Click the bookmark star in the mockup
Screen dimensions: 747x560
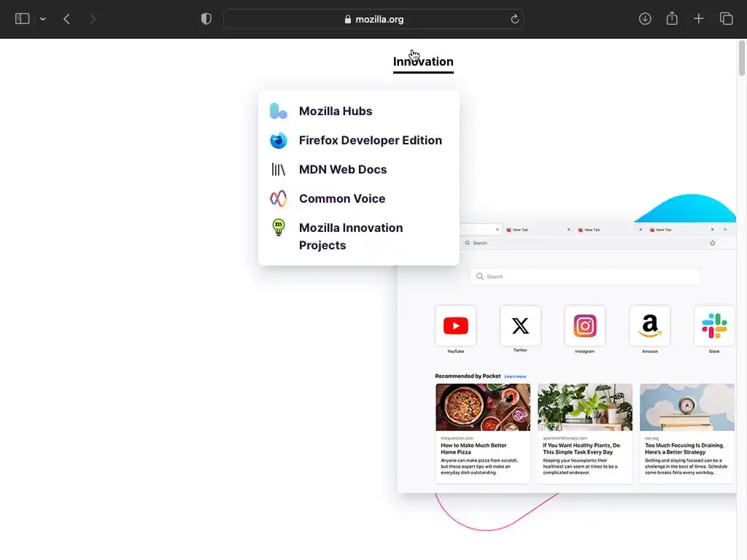(x=713, y=243)
